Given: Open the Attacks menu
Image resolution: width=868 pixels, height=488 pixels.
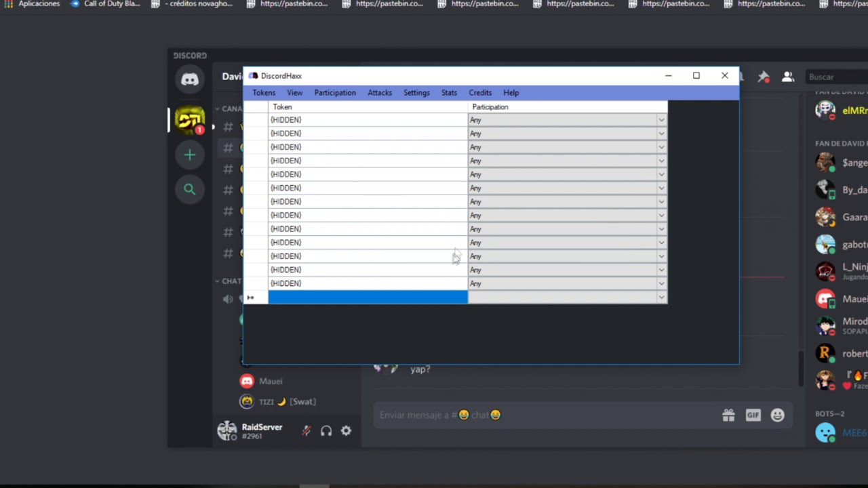Looking at the screenshot, I should [x=380, y=93].
